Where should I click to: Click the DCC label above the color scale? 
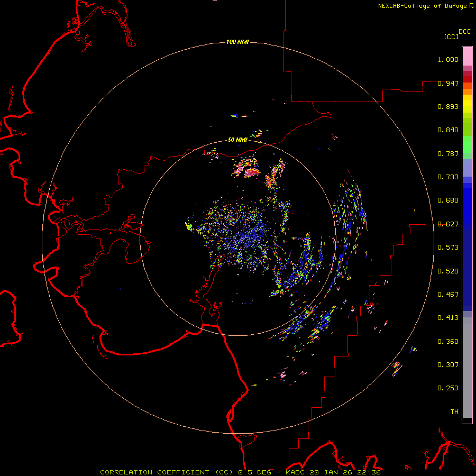click(x=464, y=32)
